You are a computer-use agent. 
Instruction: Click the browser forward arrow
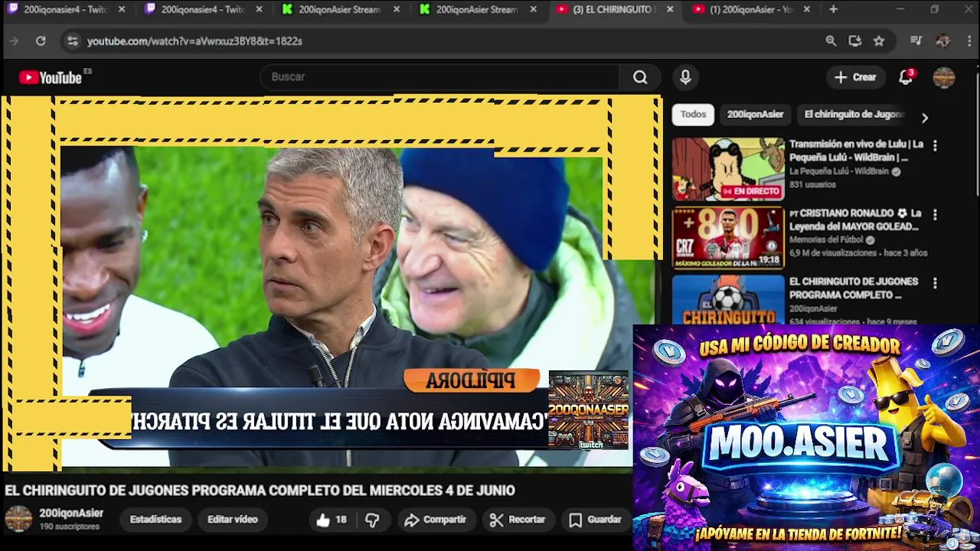click(x=14, y=41)
